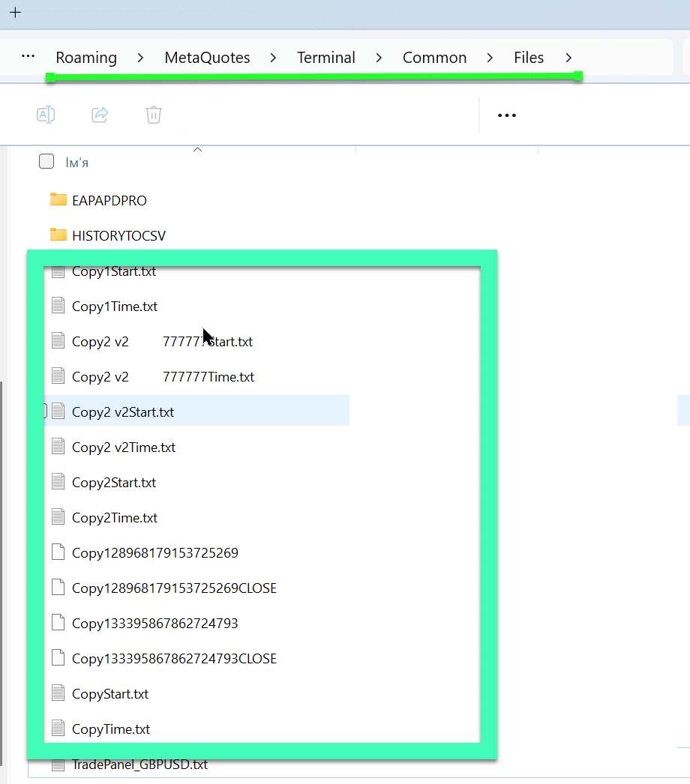Select the Copy2Time.txt file
Screen dimensions: 690x784
(x=115, y=518)
